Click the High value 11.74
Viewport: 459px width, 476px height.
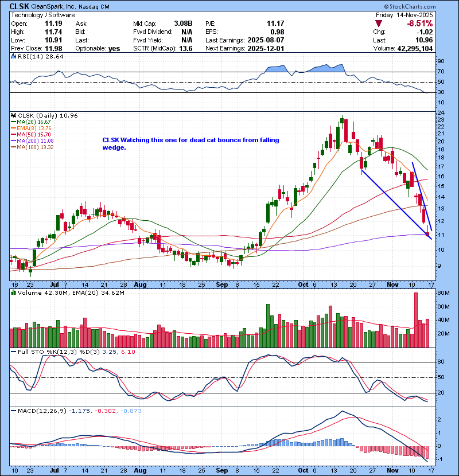53,32
